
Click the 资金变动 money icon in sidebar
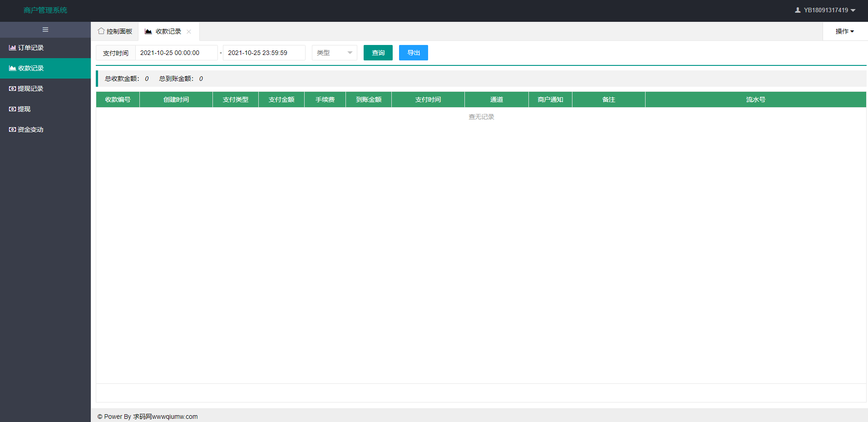tap(12, 129)
